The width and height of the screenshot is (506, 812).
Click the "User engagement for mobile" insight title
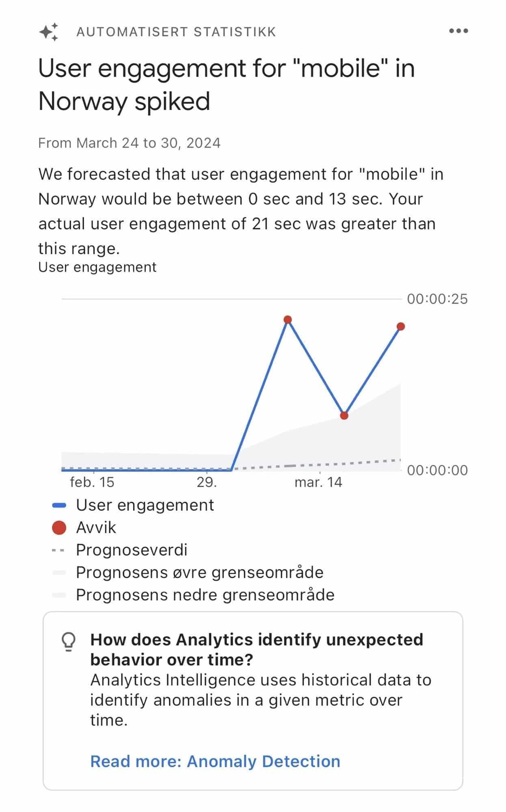226,84
